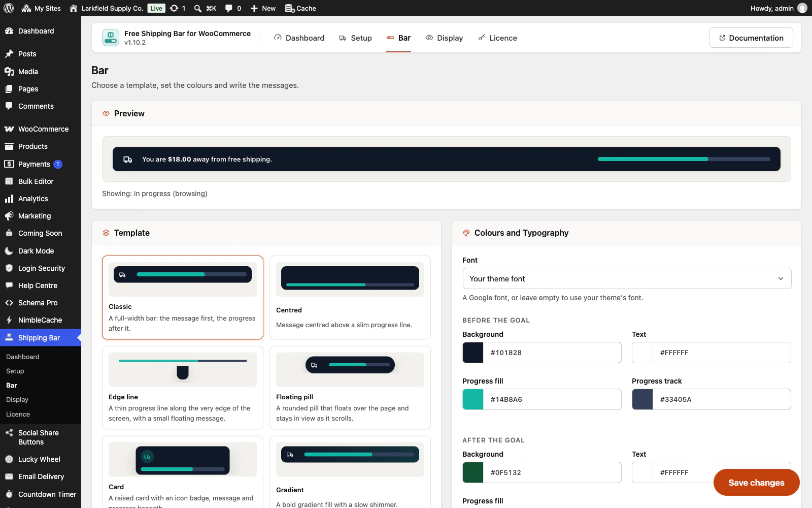Open the admin bar search icon
The width and height of the screenshot is (812, 508).
pyautogui.click(x=198, y=8)
